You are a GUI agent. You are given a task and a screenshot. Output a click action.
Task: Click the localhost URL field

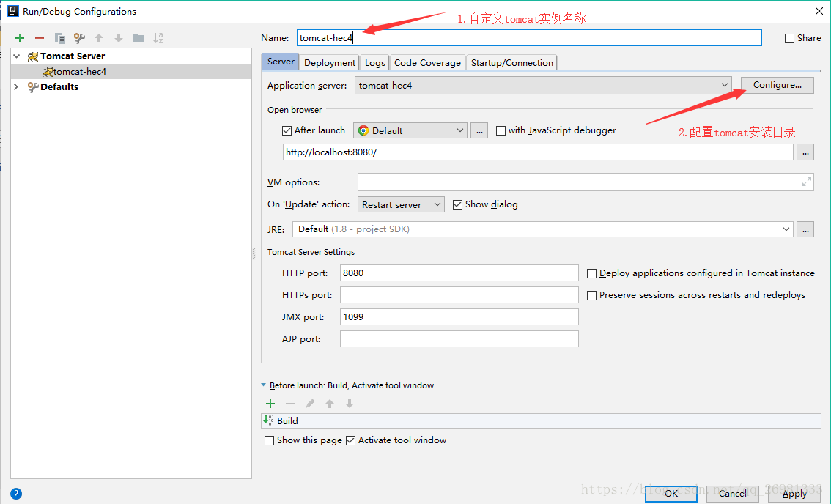(538, 152)
